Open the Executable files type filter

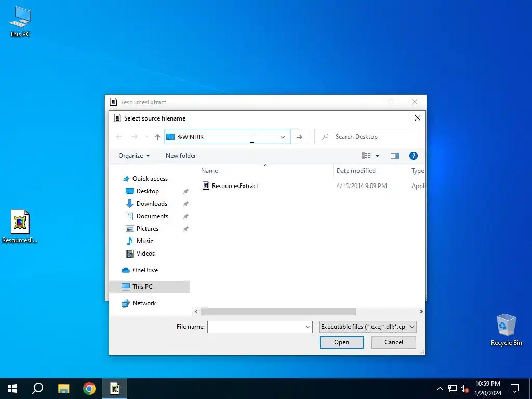coord(367,327)
